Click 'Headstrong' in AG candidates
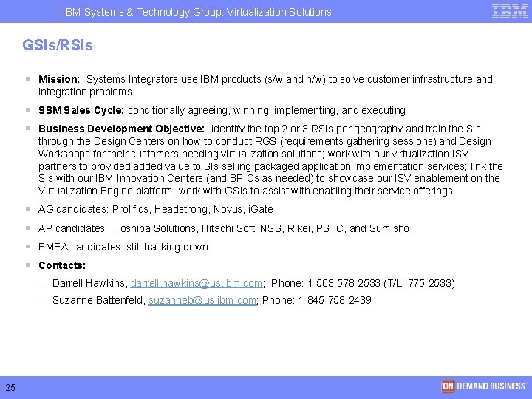 [x=181, y=209]
